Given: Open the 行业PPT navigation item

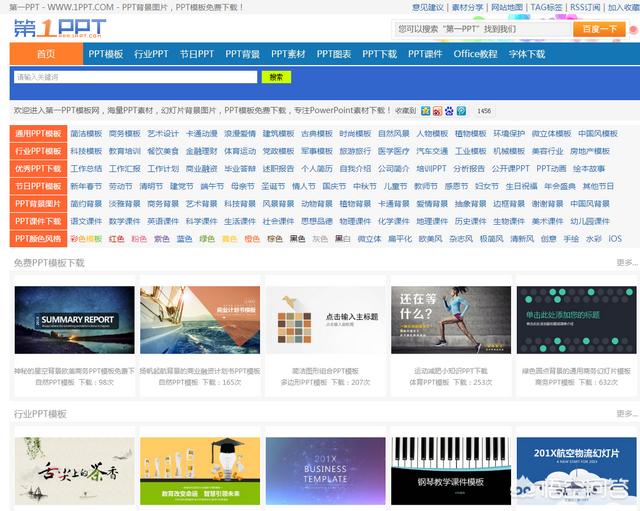Looking at the screenshot, I should click(151, 54).
